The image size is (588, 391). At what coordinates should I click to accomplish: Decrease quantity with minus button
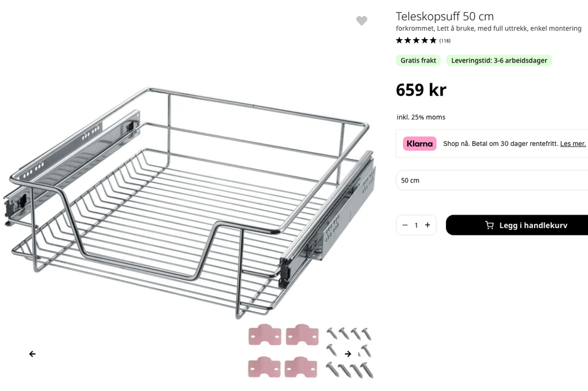[405, 225]
